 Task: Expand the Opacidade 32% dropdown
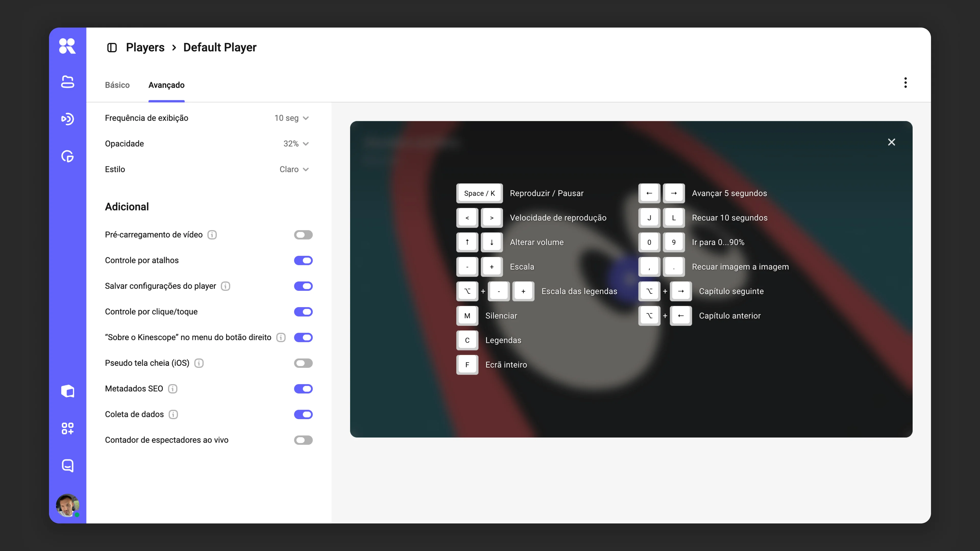pos(296,144)
